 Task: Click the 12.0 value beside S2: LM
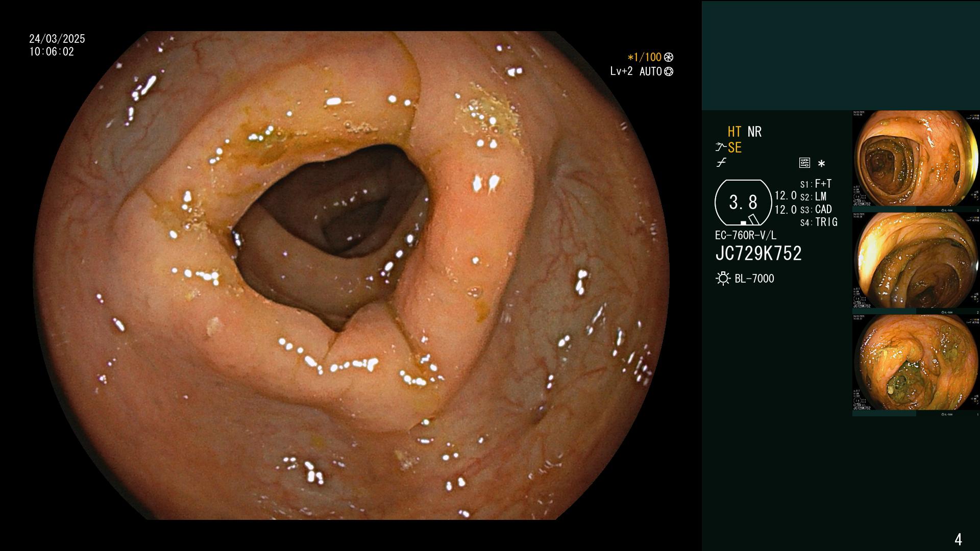coord(786,196)
